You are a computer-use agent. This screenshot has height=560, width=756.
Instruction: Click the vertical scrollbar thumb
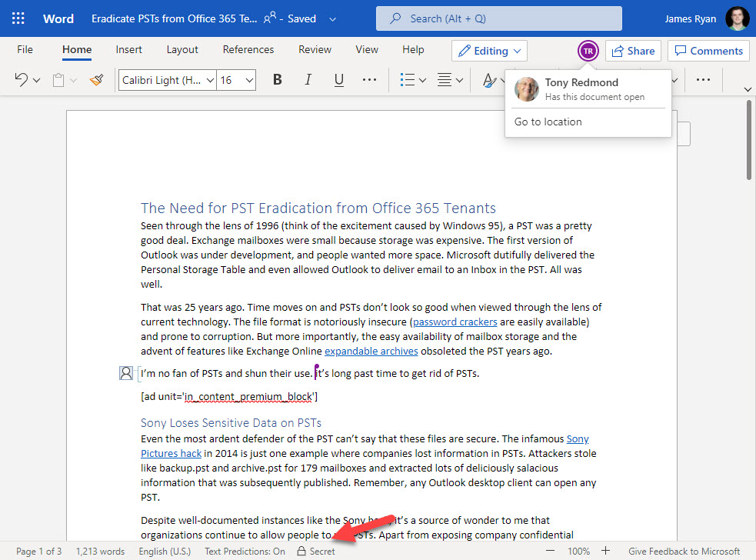[748, 140]
